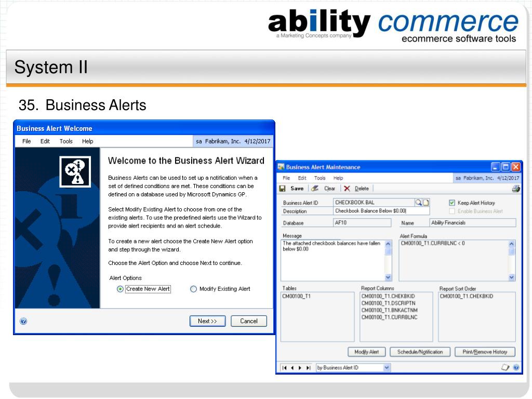Select CM00100_T1 in Tables list
Image resolution: width=532 pixels, height=399 pixels.
(x=296, y=296)
